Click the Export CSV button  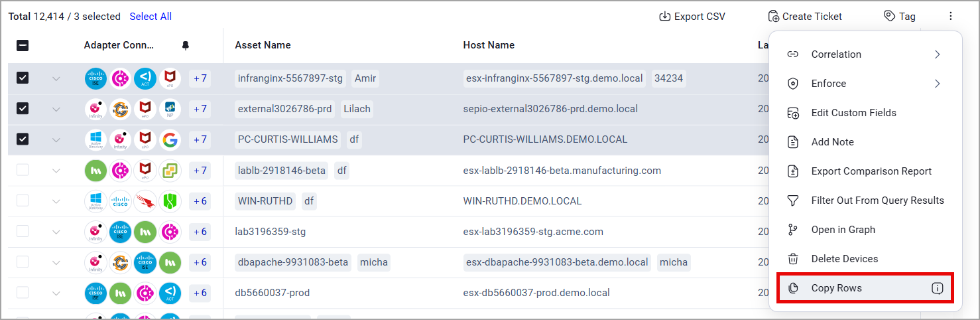[692, 16]
